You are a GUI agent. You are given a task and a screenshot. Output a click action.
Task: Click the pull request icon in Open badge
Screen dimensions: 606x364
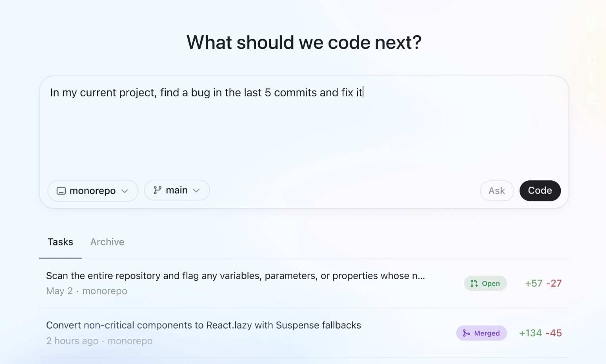point(474,284)
